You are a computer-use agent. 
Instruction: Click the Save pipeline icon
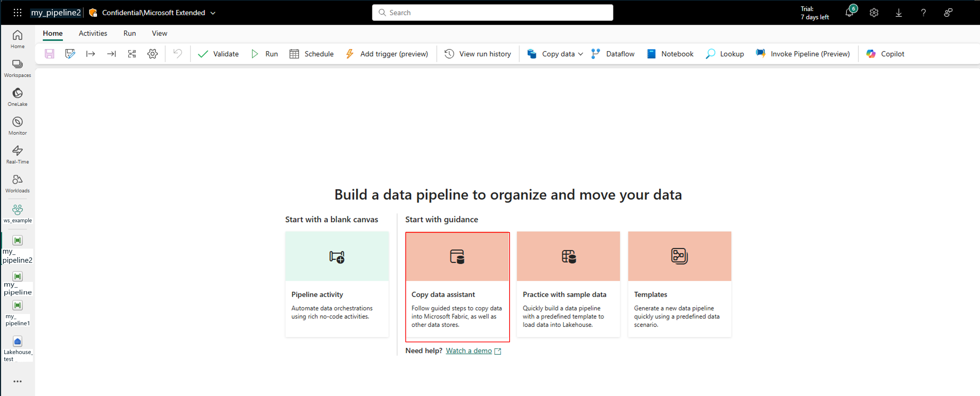[x=49, y=54]
